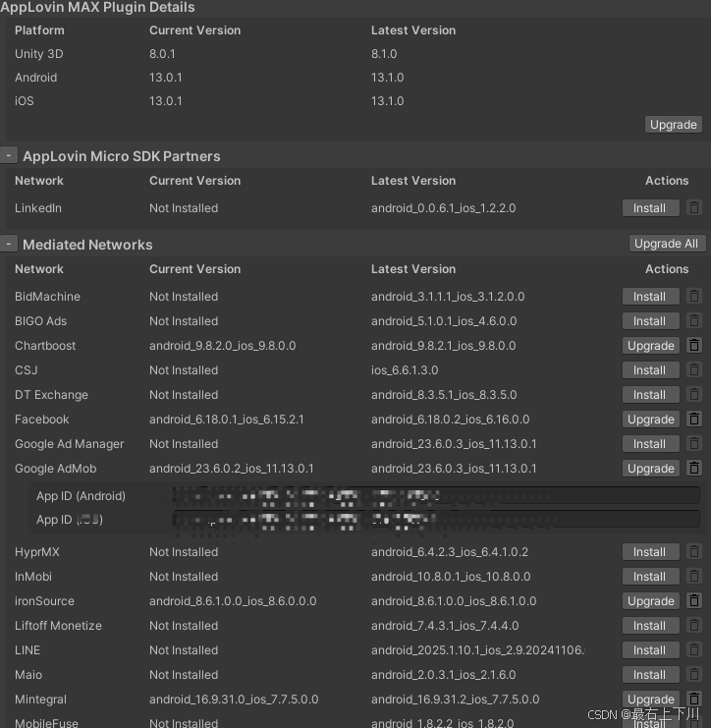The width and height of the screenshot is (711, 728).
Task: Install the Maio network
Action: pos(650,675)
